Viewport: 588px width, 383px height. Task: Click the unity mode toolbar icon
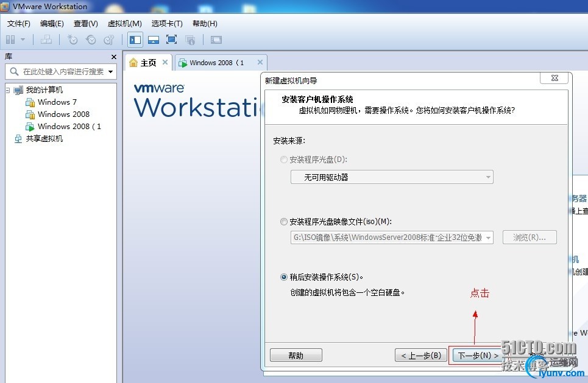(x=190, y=40)
